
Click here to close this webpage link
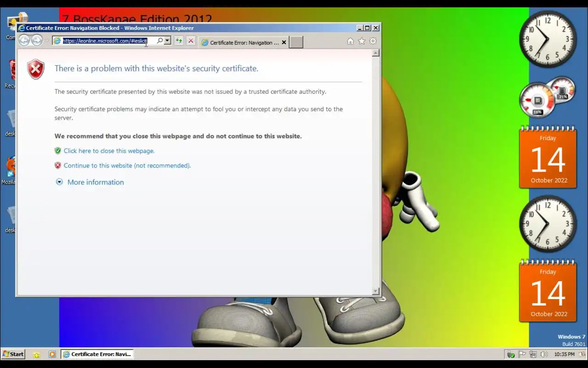[109, 151]
